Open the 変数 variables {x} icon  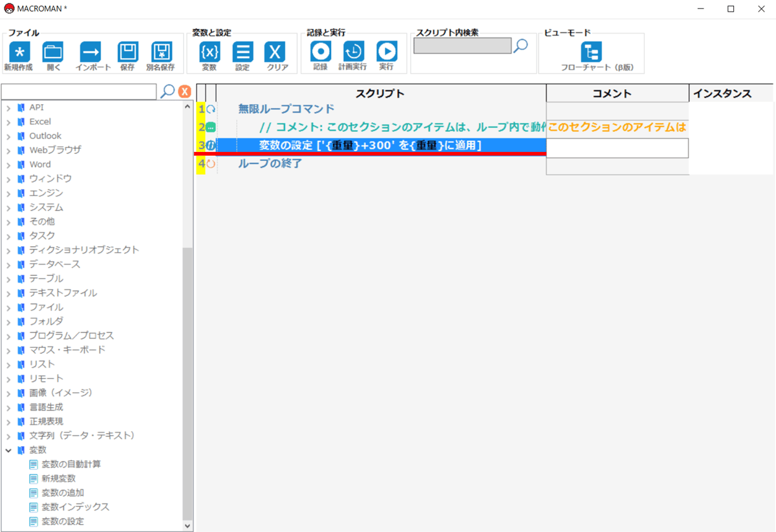(210, 52)
